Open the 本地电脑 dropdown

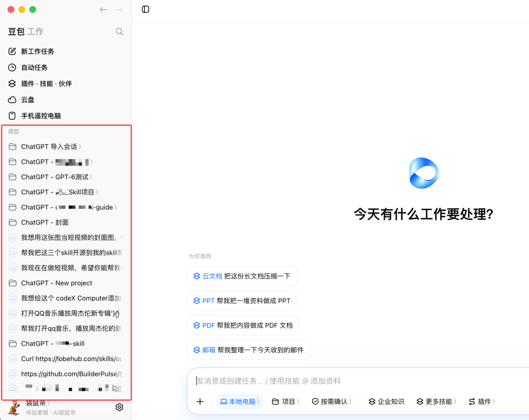[x=240, y=401]
